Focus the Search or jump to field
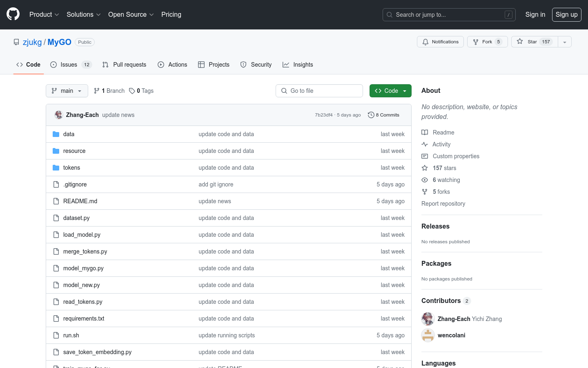588x368 pixels. (x=449, y=15)
